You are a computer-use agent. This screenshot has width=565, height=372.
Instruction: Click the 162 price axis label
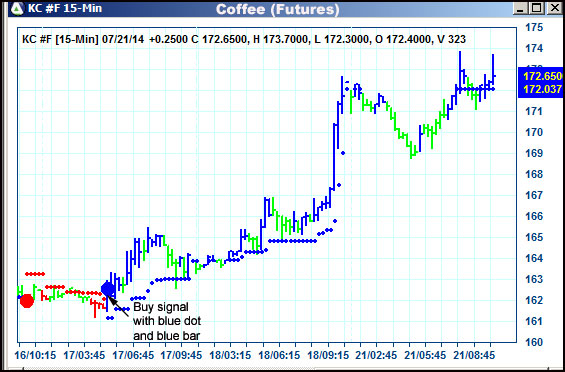pos(534,300)
